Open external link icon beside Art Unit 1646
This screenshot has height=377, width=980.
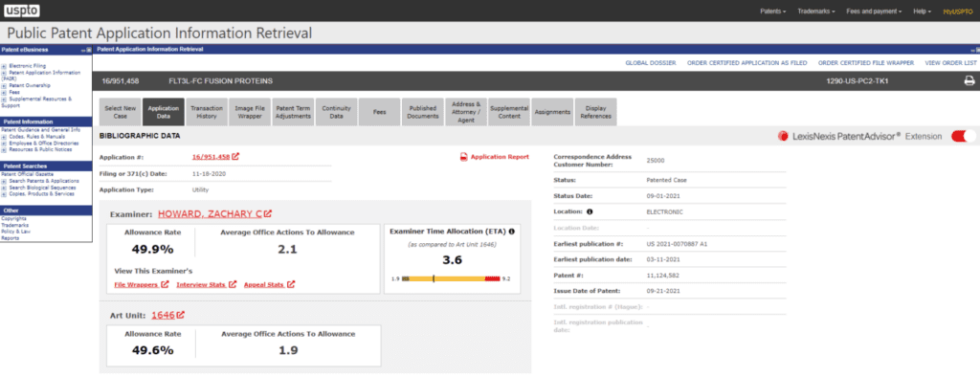click(x=181, y=315)
